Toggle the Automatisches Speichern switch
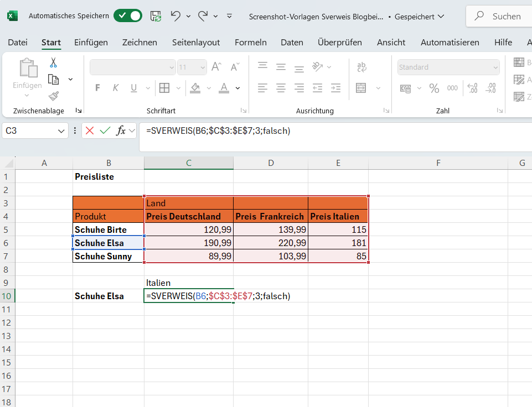 tap(127, 16)
